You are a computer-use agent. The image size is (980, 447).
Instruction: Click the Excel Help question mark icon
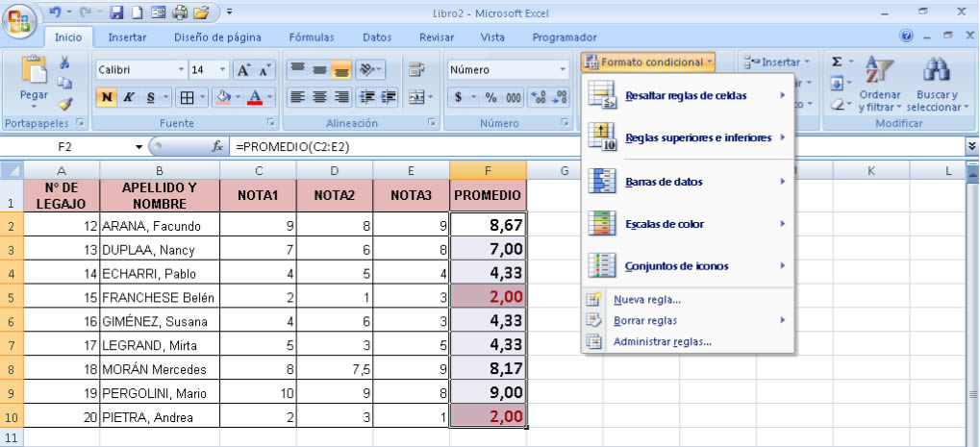coord(906,37)
